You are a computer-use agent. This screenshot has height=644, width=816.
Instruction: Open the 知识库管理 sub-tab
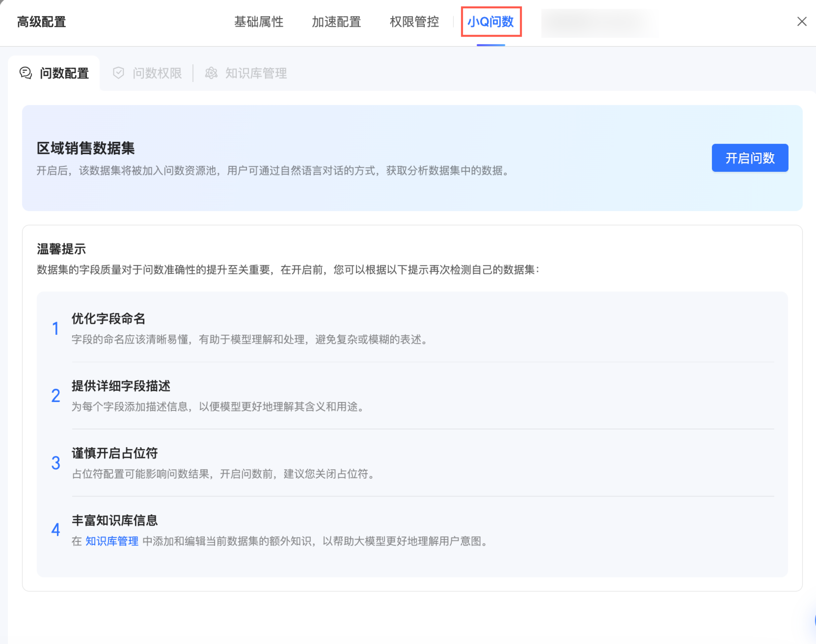point(256,73)
